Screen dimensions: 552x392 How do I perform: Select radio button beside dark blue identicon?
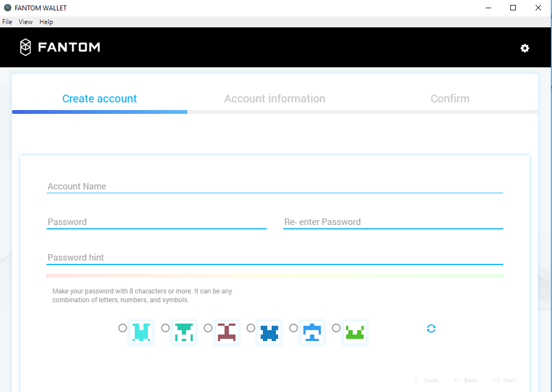[x=251, y=328]
